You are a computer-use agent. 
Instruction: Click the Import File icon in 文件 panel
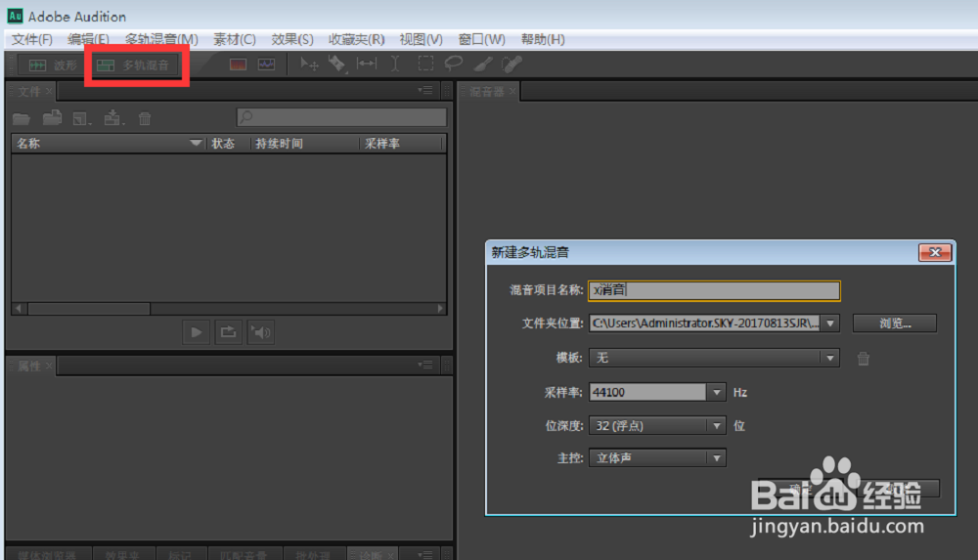point(52,118)
